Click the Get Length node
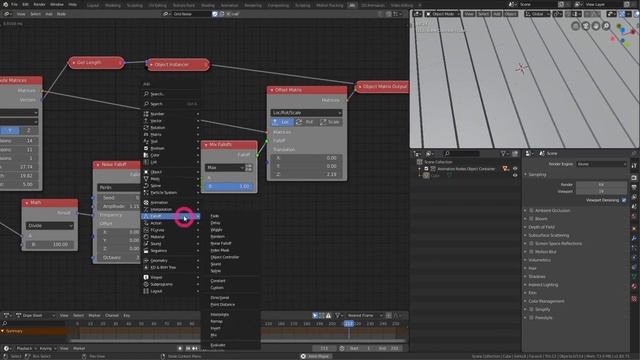640x360 pixels. 96,62
